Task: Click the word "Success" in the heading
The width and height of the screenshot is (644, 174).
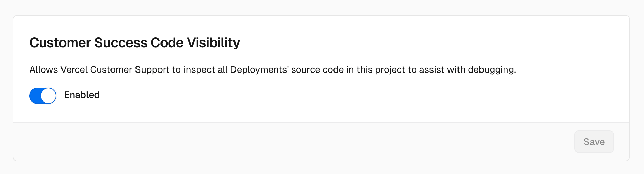Action: [121, 43]
